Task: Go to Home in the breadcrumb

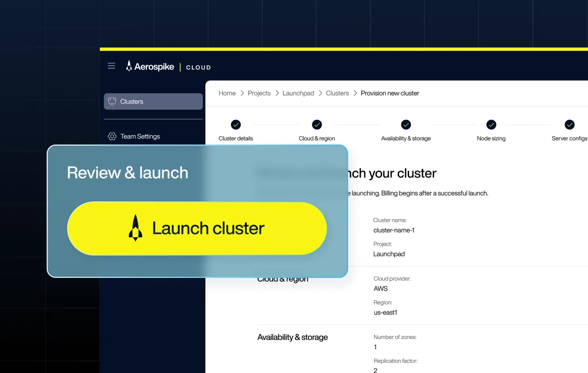Action: (x=227, y=93)
